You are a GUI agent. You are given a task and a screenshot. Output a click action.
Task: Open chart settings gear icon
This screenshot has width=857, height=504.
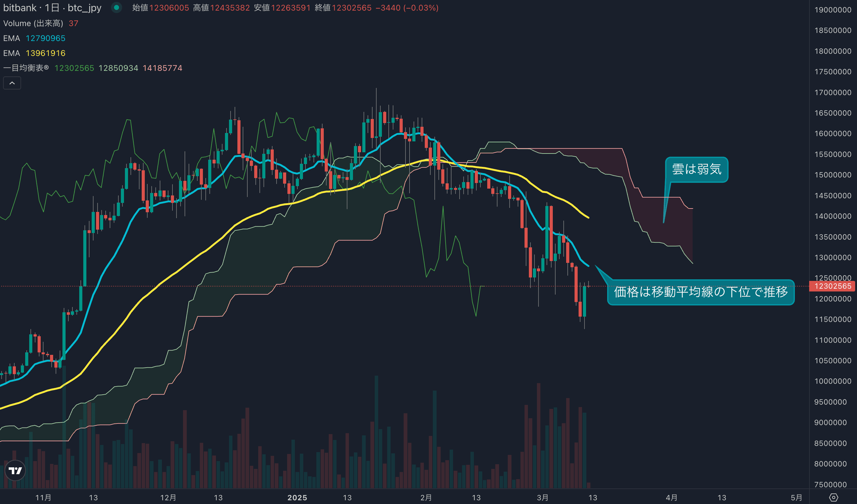833,497
